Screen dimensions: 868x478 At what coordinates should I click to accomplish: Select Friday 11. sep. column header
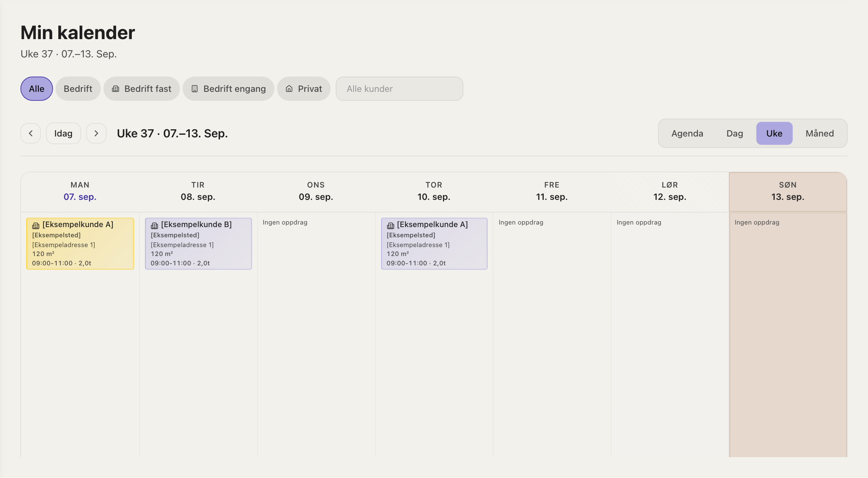tap(552, 191)
